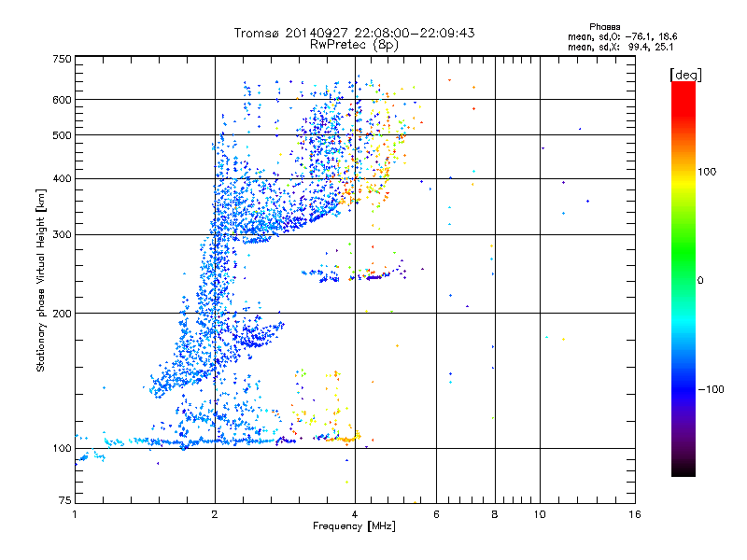Image resolution: width=747 pixels, height=560 pixels.
Task: Click the 'Frequency [MHz]' axis label
Action: 354,526
